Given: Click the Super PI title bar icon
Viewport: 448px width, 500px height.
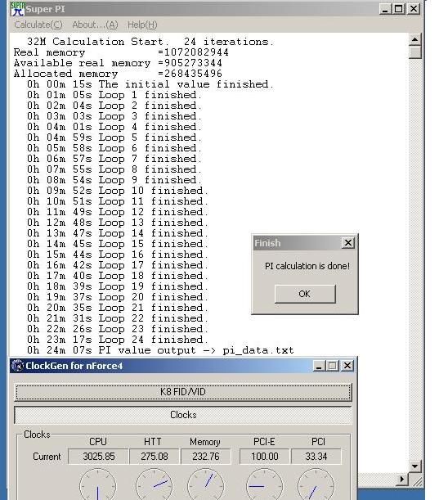Looking at the screenshot, I should 17,9.
